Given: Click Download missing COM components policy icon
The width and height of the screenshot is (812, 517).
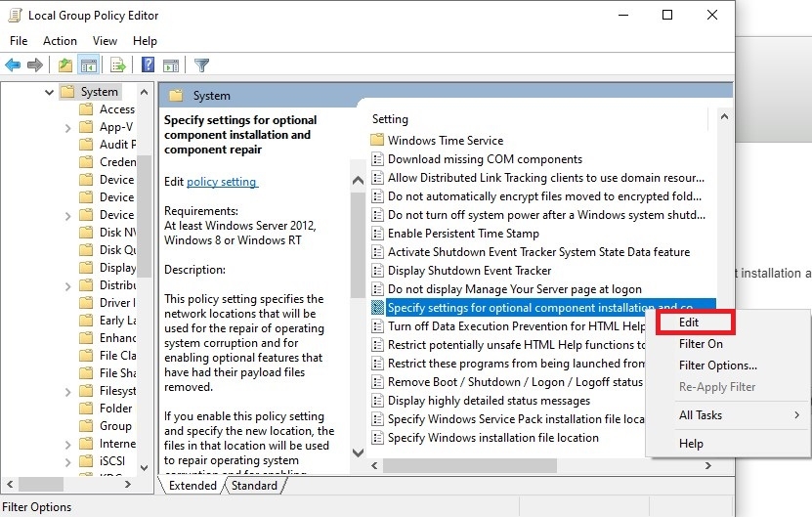Looking at the screenshot, I should tap(377, 158).
